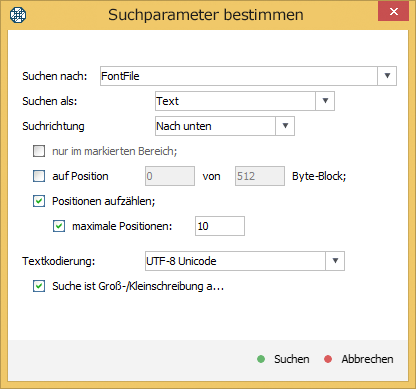Click the red Abbrechen dot icon

click(328, 359)
